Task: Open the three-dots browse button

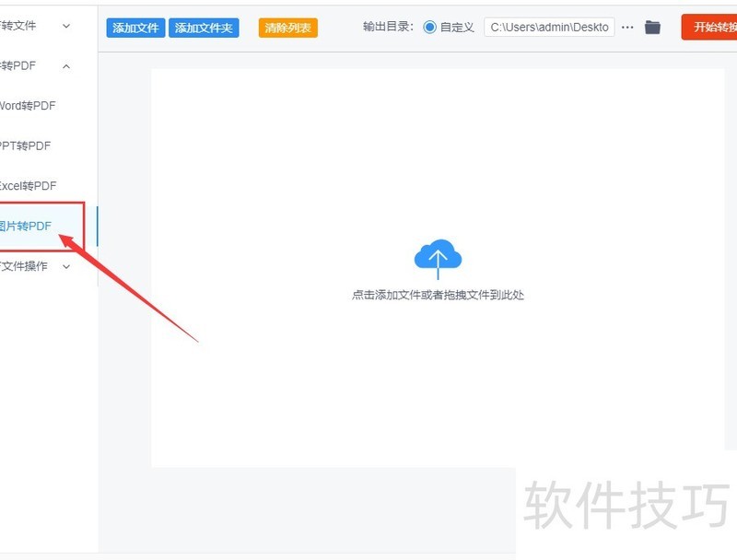Action: 627,28
